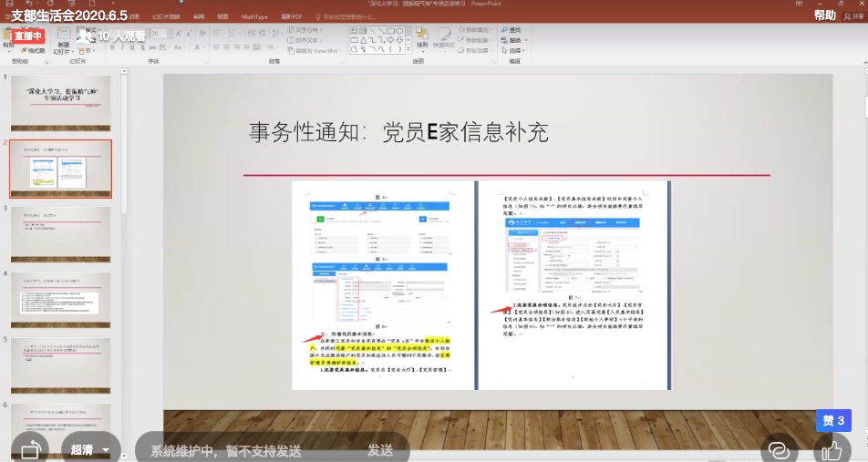The image size is (868, 462).
Task: Open the MathType ribbon tab
Action: [x=255, y=16]
